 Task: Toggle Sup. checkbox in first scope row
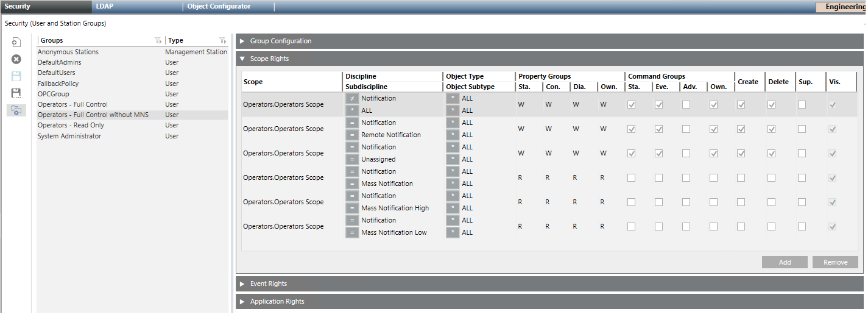pos(802,104)
